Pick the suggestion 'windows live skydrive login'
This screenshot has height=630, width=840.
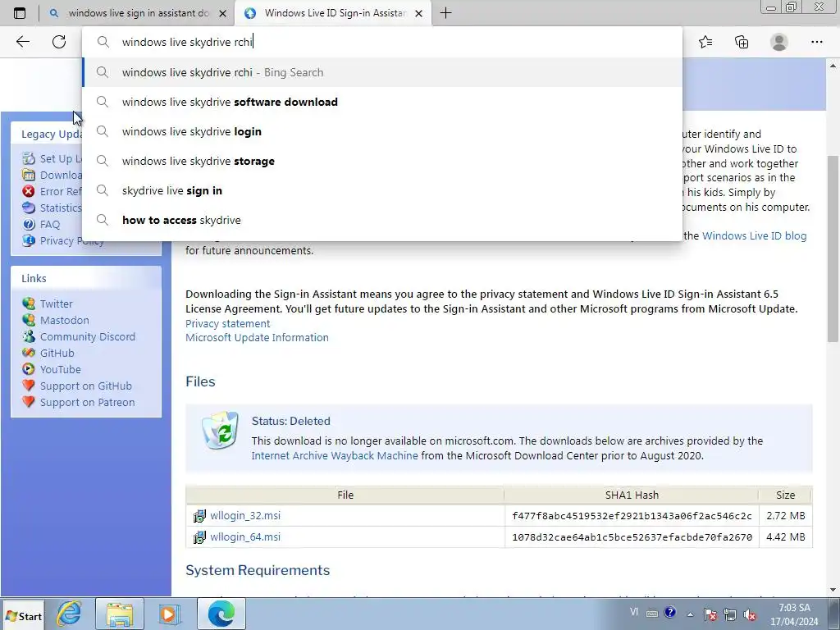pyautogui.click(x=382, y=131)
